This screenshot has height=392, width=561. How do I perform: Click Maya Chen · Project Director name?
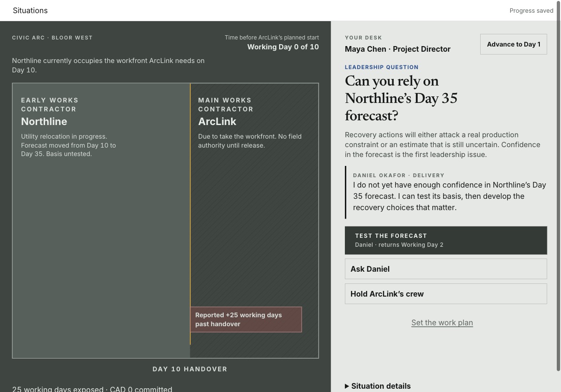coord(397,49)
